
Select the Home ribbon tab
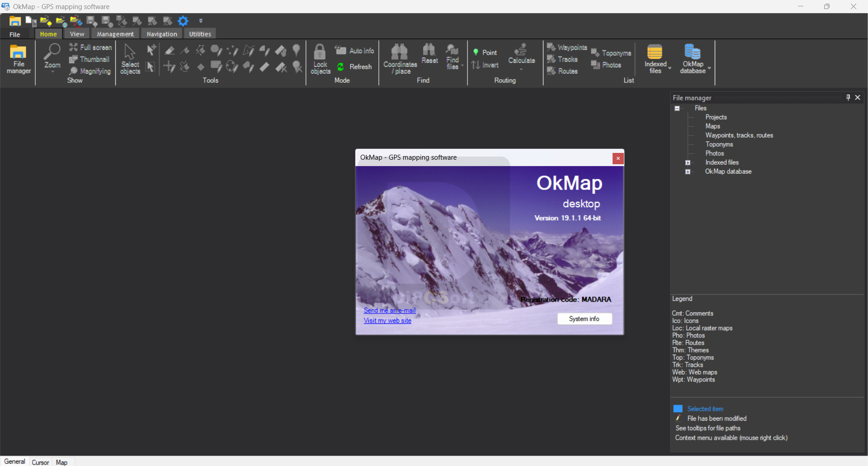[x=48, y=34]
